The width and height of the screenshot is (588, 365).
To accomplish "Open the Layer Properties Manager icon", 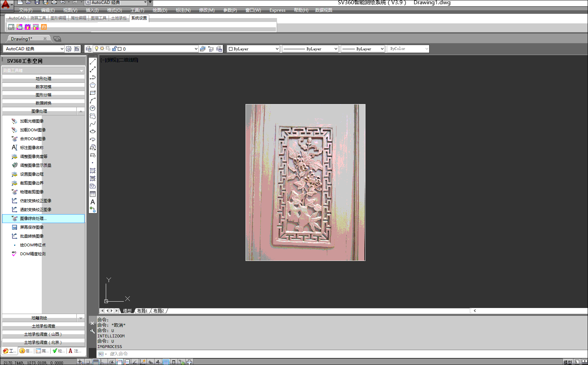I will coord(89,49).
